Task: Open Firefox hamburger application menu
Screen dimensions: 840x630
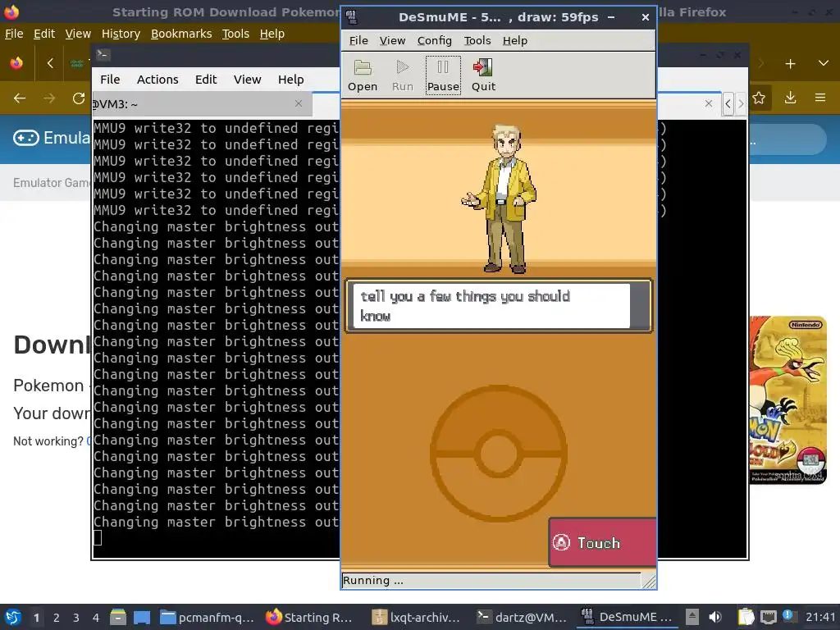Action: 820,98
